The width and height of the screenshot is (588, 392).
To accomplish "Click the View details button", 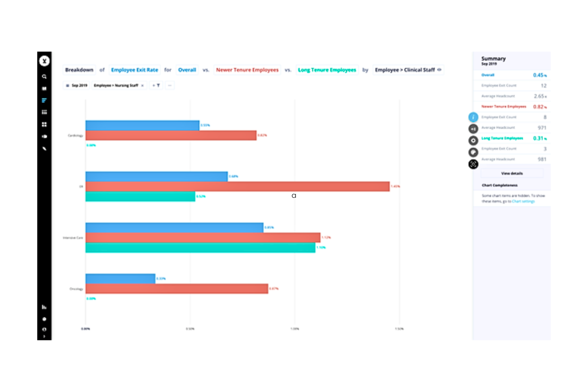I will [512, 173].
